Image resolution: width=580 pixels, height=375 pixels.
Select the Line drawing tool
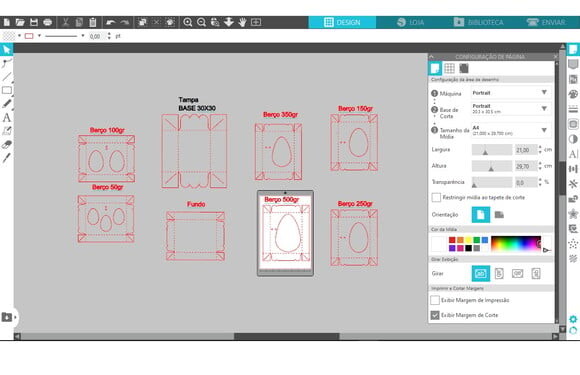pyautogui.click(x=7, y=77)
